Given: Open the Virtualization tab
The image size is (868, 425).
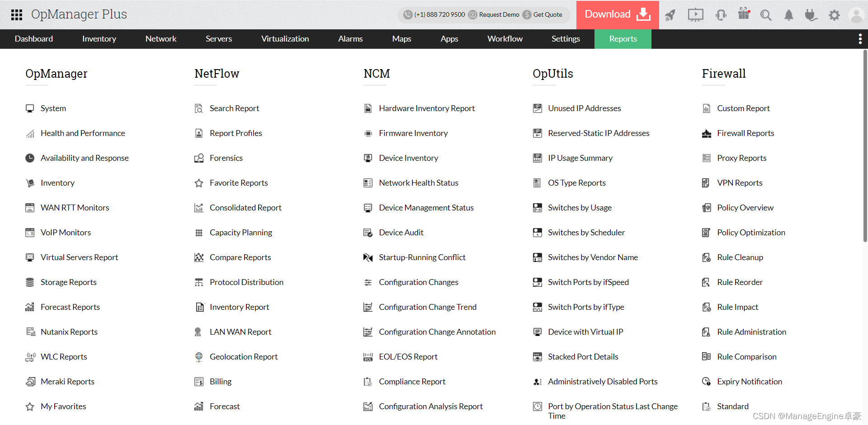Looking at the screenshot, I should click(x=285, y=39).
